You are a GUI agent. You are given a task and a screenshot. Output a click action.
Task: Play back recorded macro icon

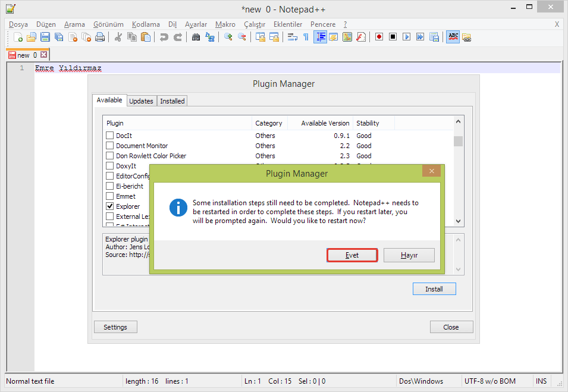(406, 37)
